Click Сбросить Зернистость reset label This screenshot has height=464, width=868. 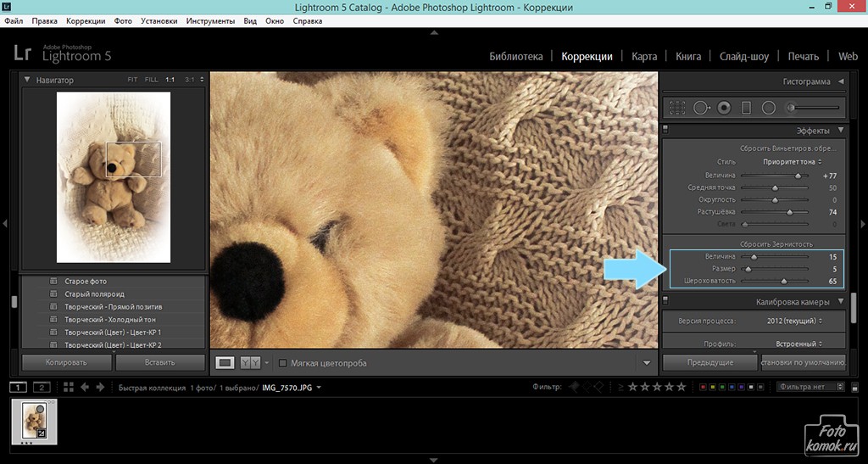(777, 244)
